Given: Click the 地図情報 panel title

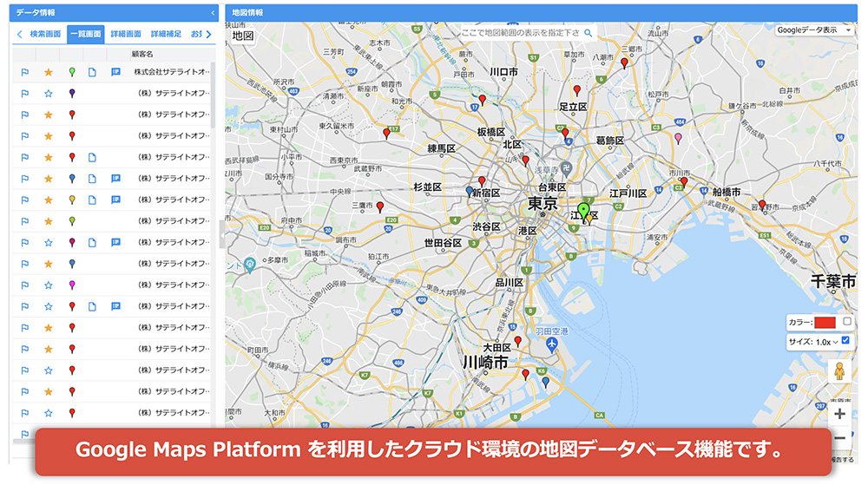Looking at the screenshot, I should [247, 13].
